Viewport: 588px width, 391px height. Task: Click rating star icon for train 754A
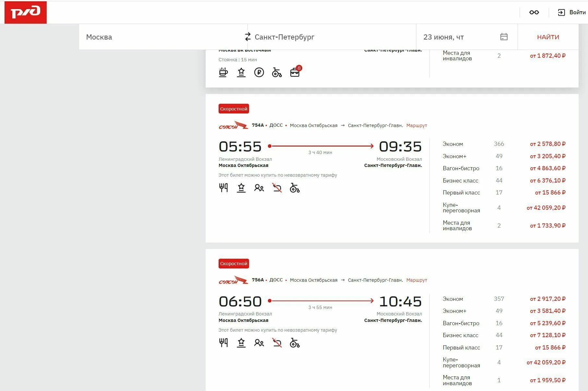(x=241, y=188)
